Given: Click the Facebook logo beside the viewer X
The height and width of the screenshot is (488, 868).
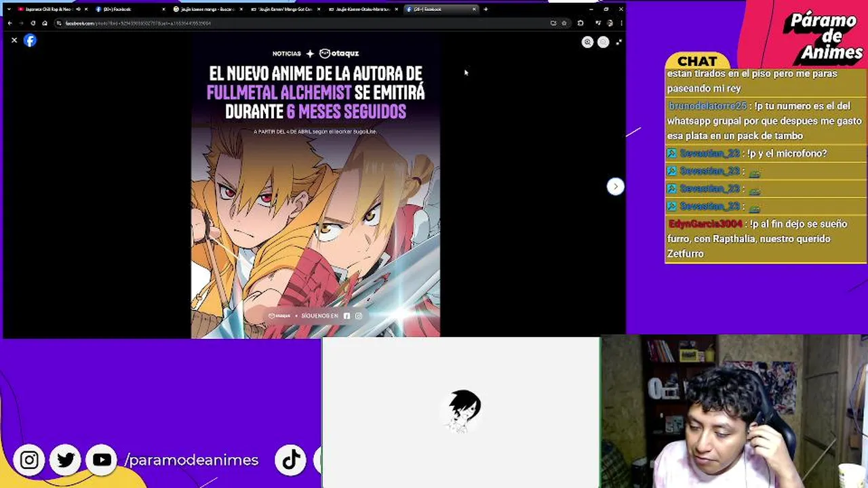Looking at the screenshot, I should pos(30,41).
